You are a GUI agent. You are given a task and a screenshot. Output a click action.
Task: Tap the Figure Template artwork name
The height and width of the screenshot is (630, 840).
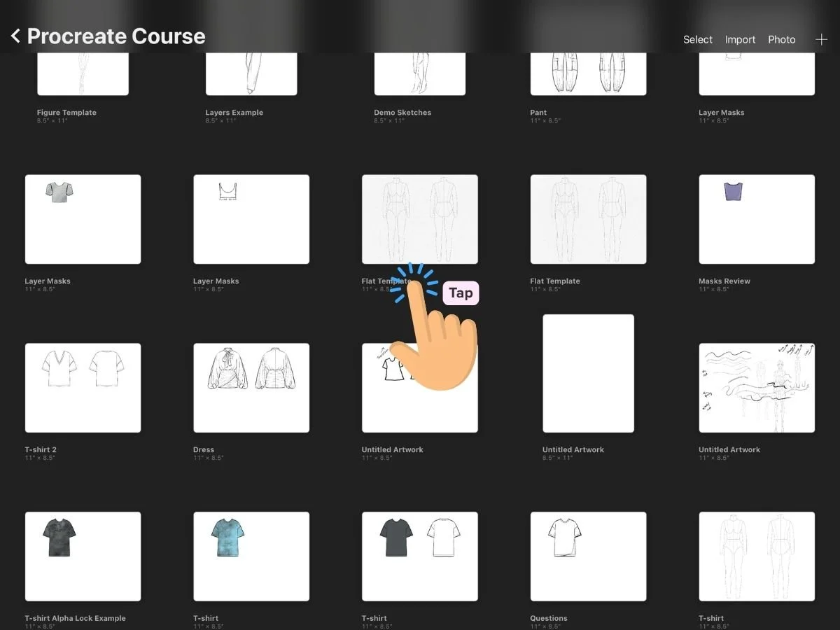[x=66, y=113]
